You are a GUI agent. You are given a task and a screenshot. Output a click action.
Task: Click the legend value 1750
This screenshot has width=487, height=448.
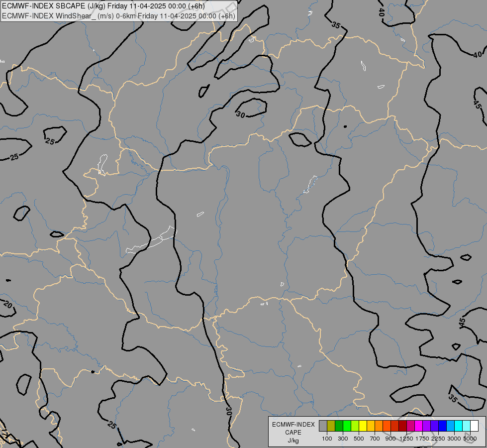[422, 439]
